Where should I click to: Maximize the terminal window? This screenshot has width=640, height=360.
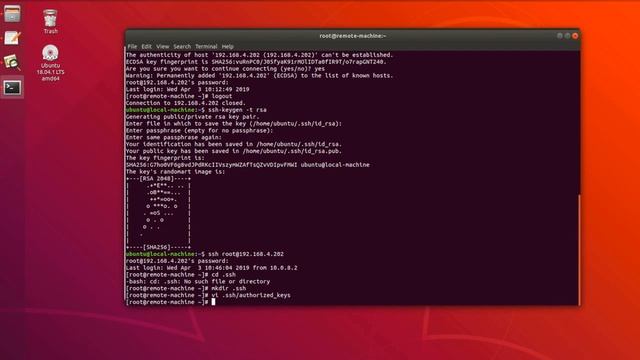pos(567,36)
